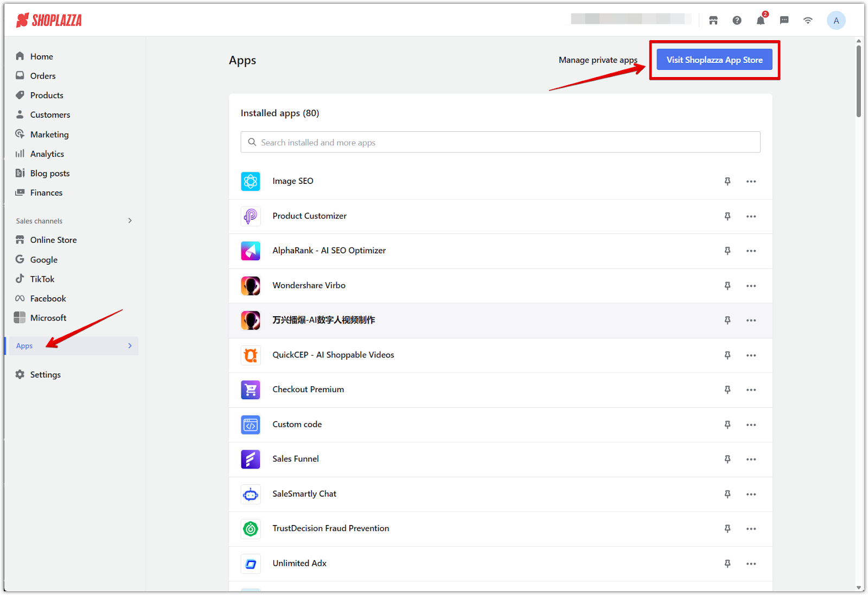This screenshot has width=868, height=595.
Task: Click the Product Customizer app icon
Action: click(x=251, y=216)
